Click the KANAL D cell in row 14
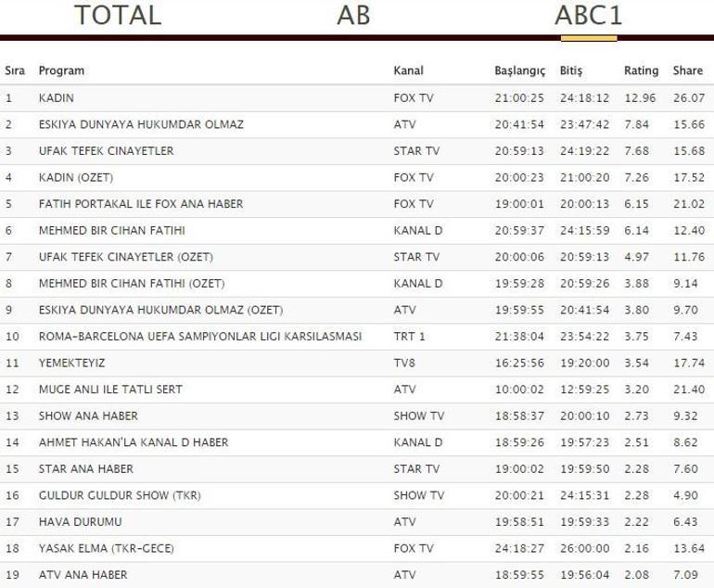The width and height of the screenshot is (714, 588). [x=418, y=441]
